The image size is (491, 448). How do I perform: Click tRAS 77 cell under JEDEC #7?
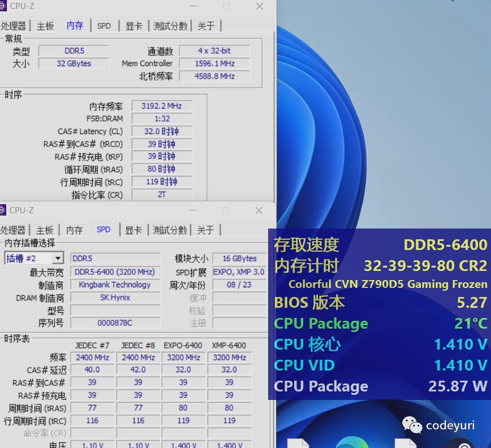92,408
